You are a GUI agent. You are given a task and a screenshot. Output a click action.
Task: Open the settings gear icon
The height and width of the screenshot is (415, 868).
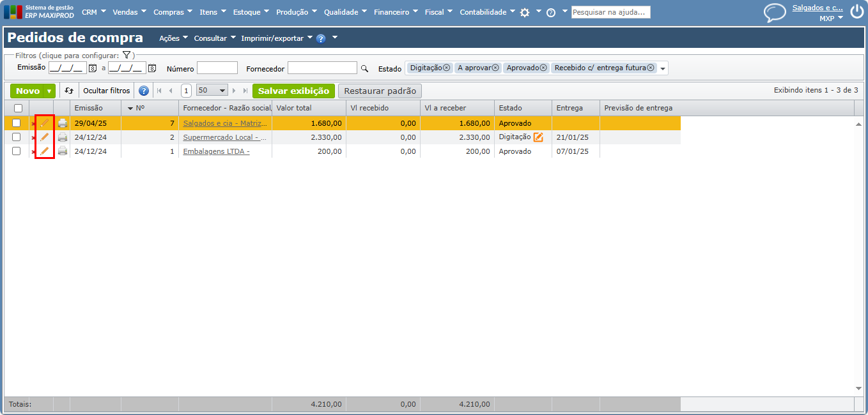(x=525, y=12)
